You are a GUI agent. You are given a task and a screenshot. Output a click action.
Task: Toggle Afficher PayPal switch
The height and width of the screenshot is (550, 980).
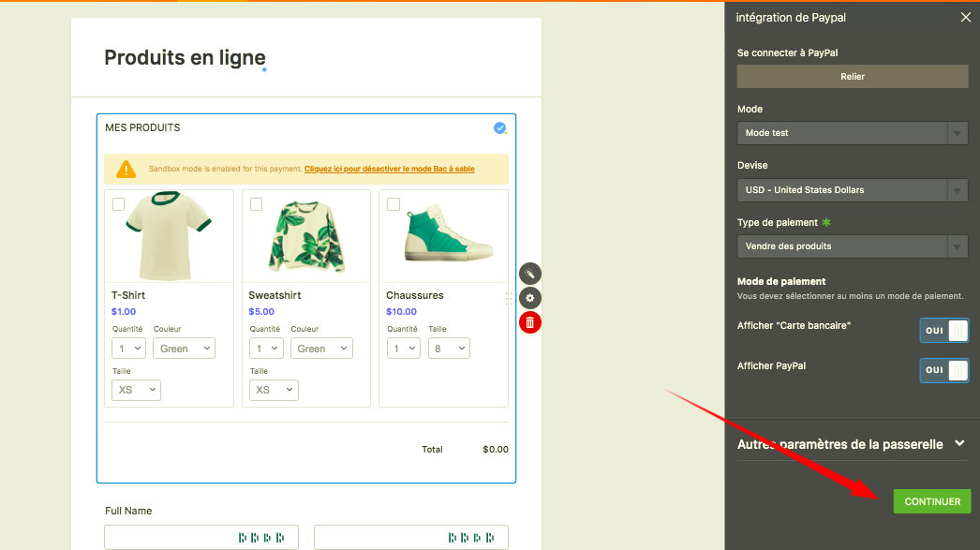pyautogui.click(x=943, y=370)
